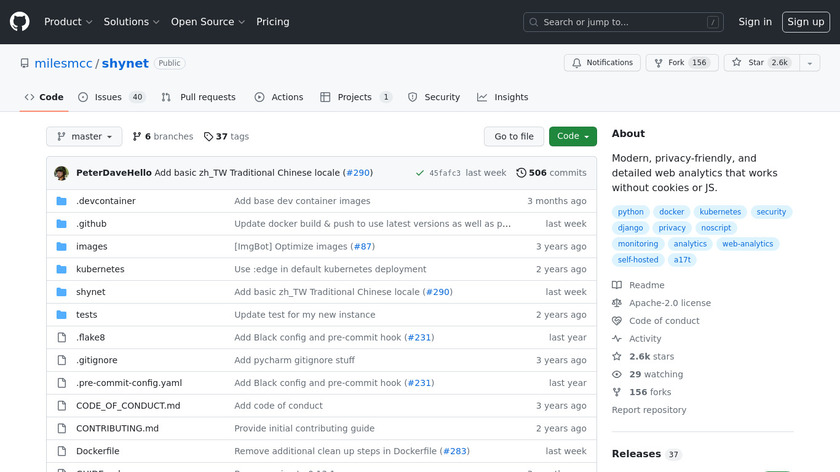
Task: Click the web-analytics topic tag
Action: (747, 244)
